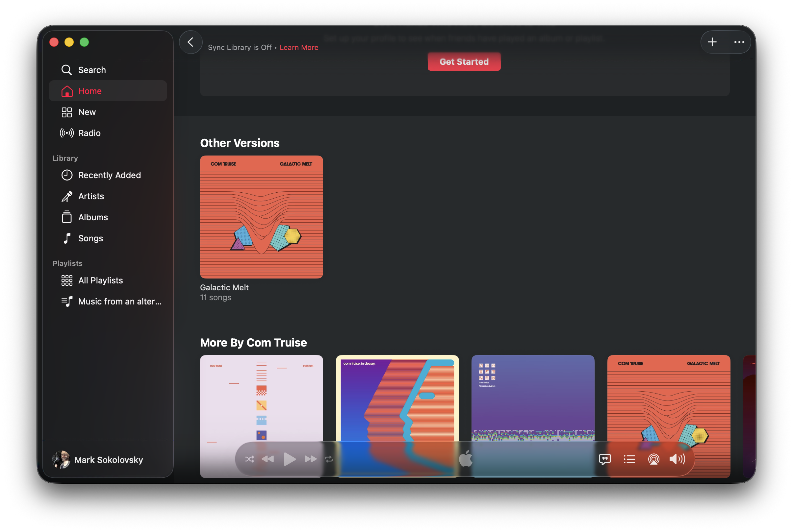Open the Playing Next queue list
This screenshot has height=532, width=793.
(629, 459)
